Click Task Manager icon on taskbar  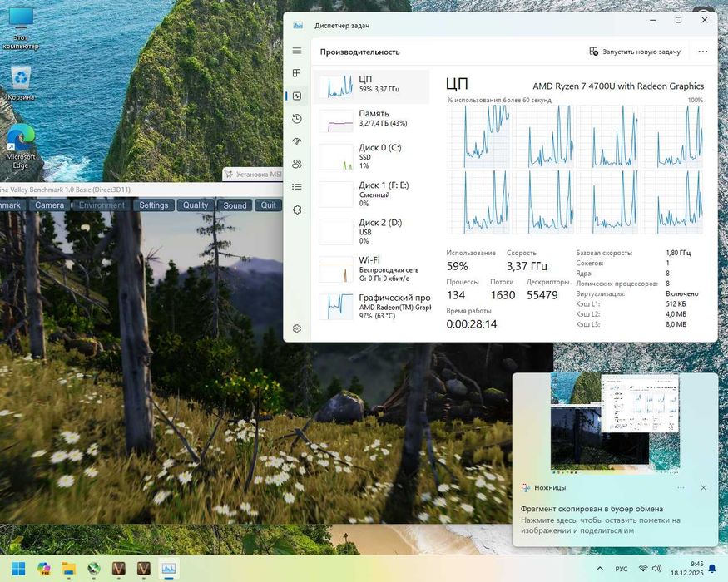(x=169, y=568)
